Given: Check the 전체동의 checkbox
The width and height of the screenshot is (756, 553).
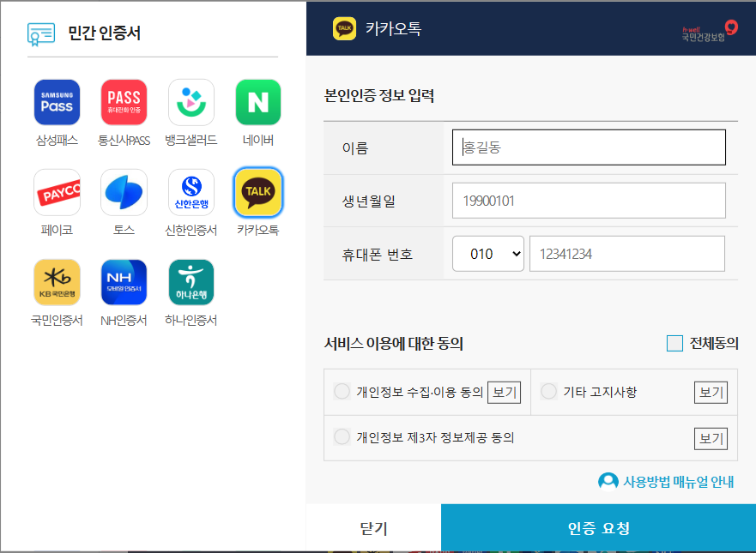Looking at the screenshot, I should 674,344.
